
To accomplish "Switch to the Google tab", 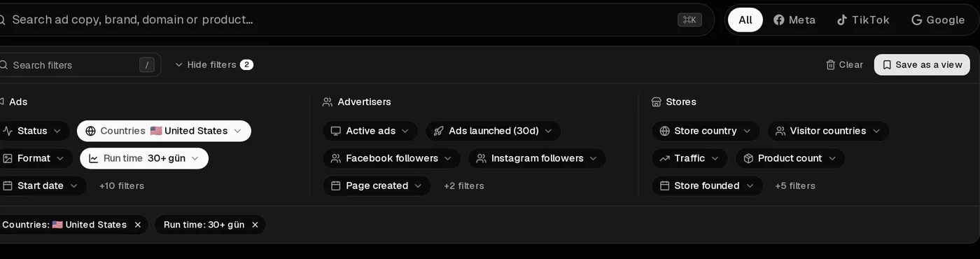I will coord(938,20).
